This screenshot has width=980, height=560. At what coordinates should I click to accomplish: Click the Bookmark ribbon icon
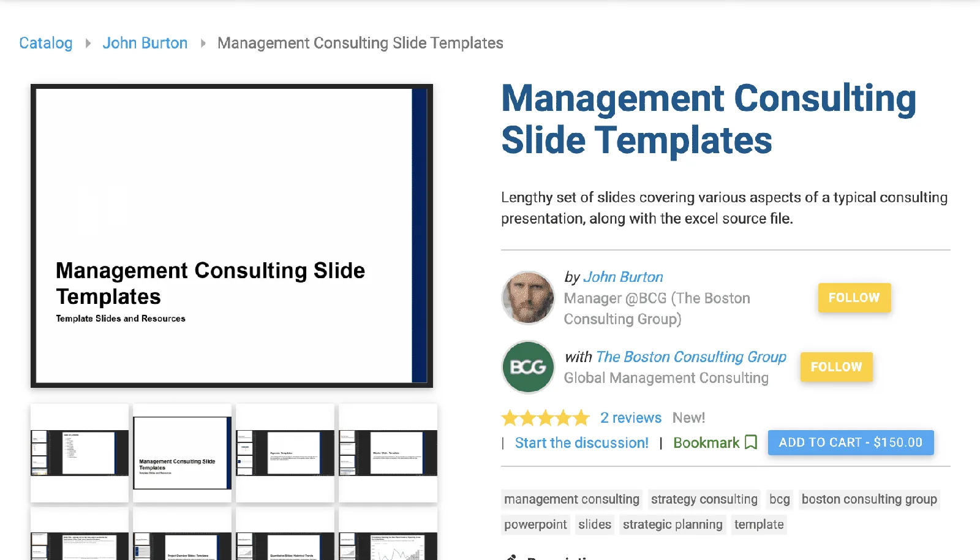pos(751,442)
